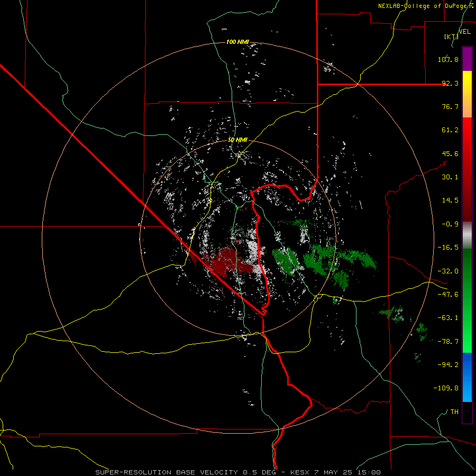Select the 30.1 velocity scale value
476x476 pixels.
pyautogui.click(x=450, y=177)
